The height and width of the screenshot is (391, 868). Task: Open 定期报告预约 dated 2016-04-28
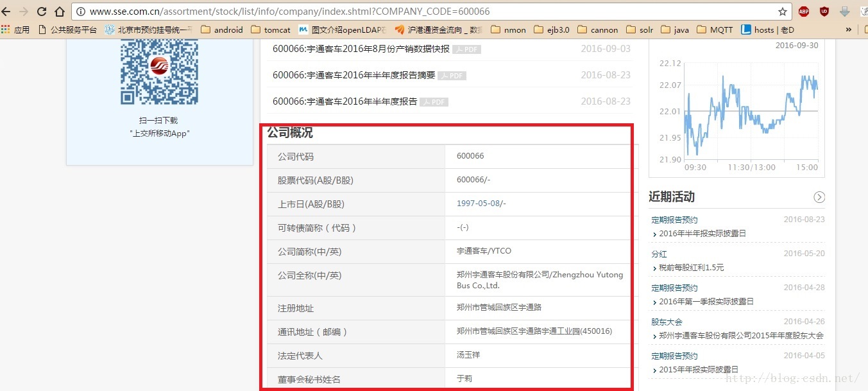674,288
